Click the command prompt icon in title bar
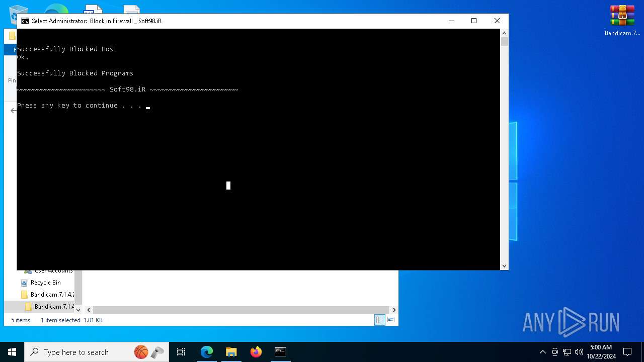The height and width of the screenshot is (362, 644). tap(25, 21)
